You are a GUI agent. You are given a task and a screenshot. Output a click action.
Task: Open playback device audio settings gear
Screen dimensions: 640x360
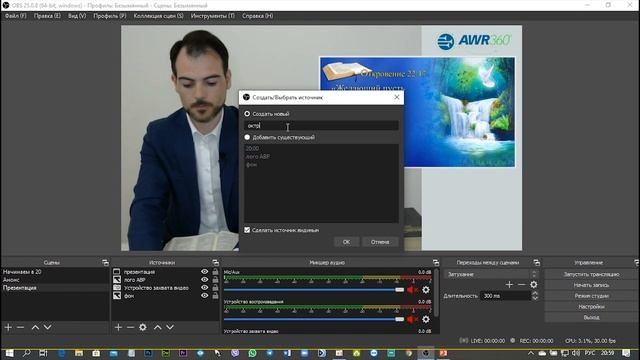pos(426,319)
